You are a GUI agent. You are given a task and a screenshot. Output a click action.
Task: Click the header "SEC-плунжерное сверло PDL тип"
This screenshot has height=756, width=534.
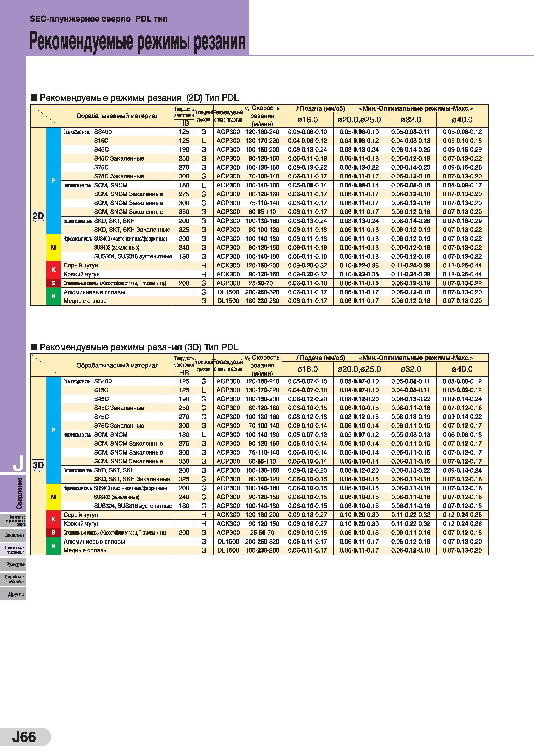[99, 19]
